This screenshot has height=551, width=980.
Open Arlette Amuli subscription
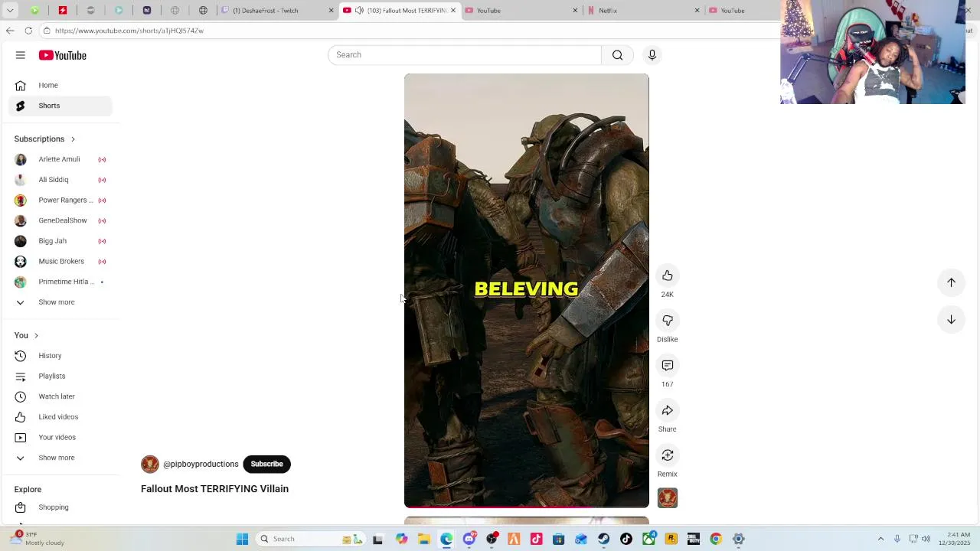(60, 159)
